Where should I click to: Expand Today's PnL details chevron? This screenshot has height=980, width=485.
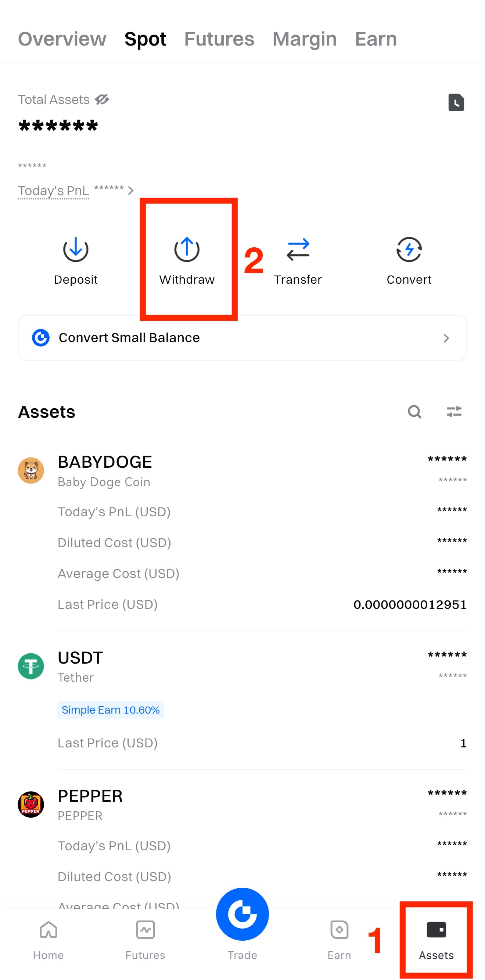point(130,190)
